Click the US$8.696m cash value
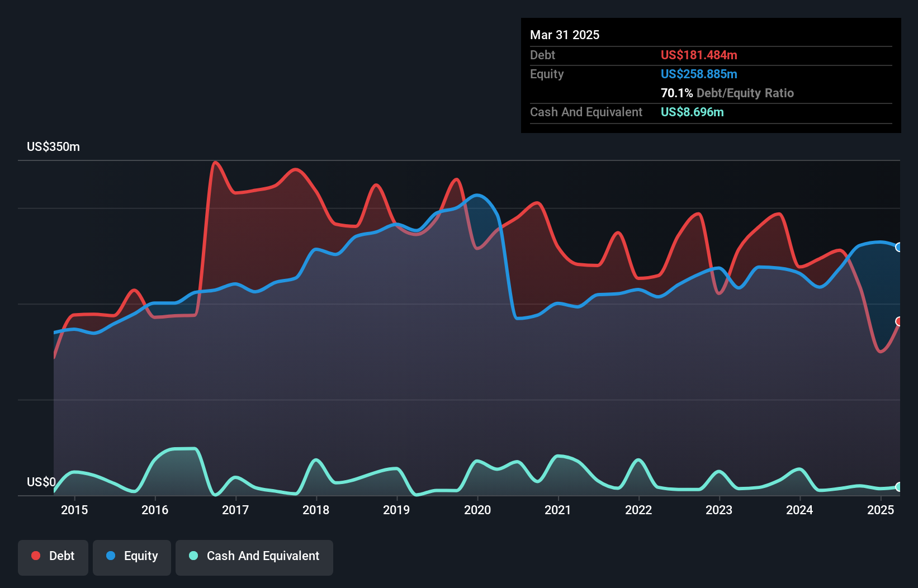 click(692, 112)
